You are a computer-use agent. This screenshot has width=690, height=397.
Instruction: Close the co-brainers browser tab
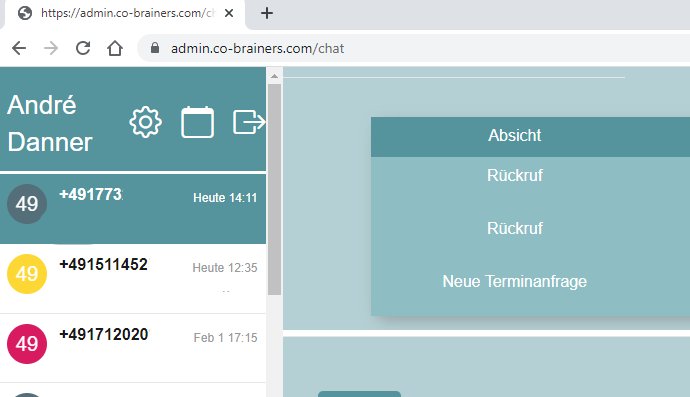point(229,13)
